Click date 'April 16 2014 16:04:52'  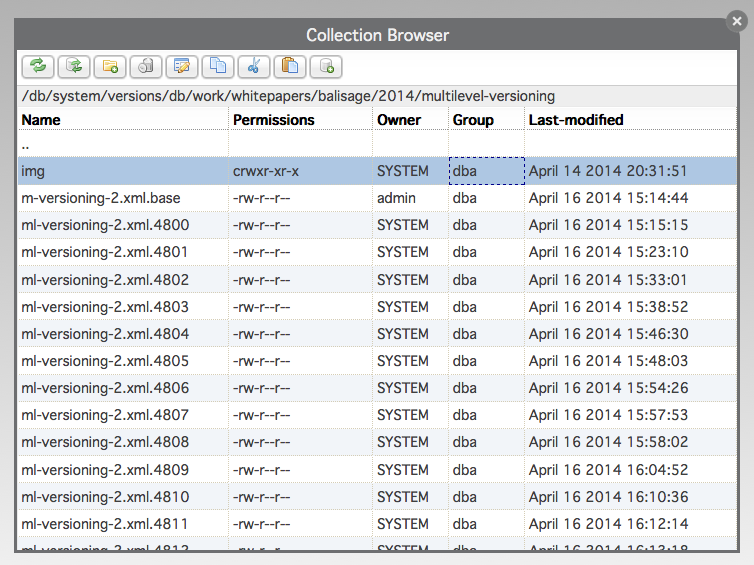[x=608, y=470]
